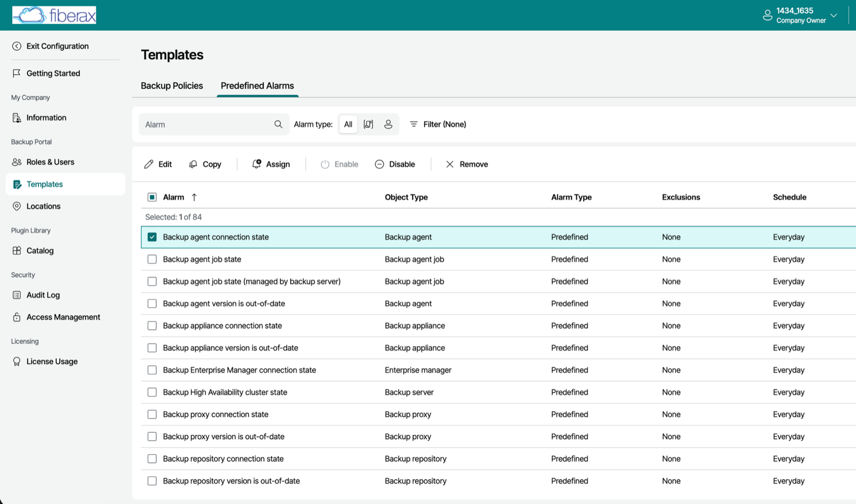856x504 pixels.
Task: Toggle the select-all checkbox in Alarm header
Action: pos(152,197)
